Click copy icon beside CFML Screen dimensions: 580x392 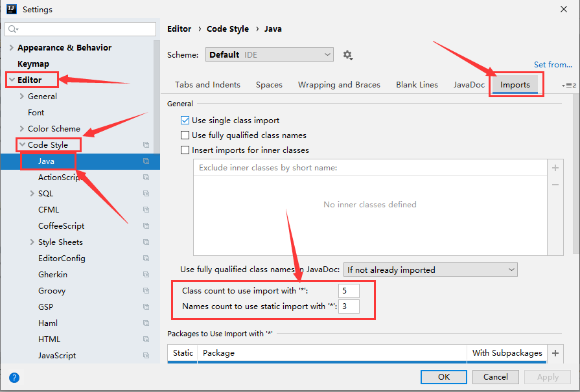[146, 210]
